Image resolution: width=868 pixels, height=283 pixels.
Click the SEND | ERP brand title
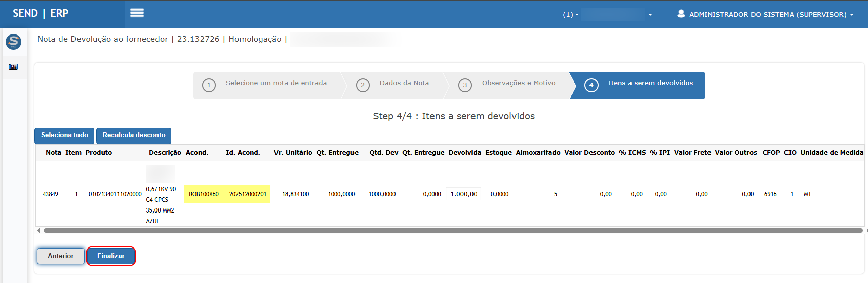coord(41,14)
